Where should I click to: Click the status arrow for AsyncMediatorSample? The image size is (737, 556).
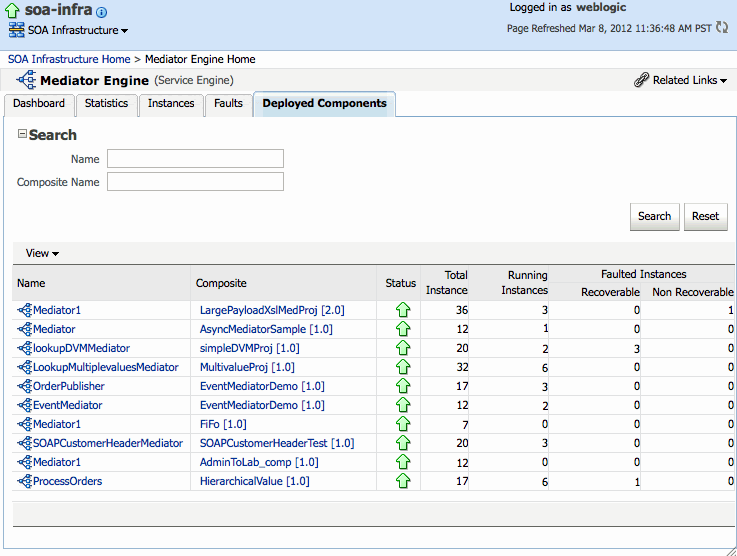click(403, 329)
